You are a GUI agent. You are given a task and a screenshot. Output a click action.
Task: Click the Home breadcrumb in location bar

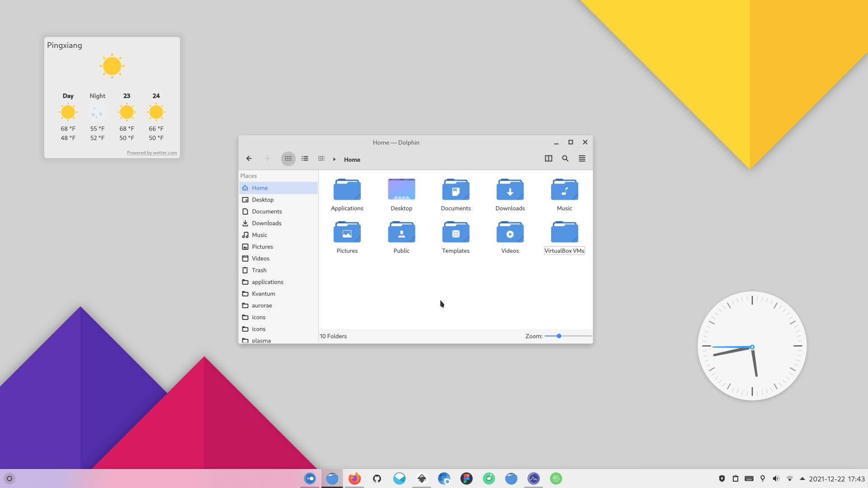[x=352, y=160]
